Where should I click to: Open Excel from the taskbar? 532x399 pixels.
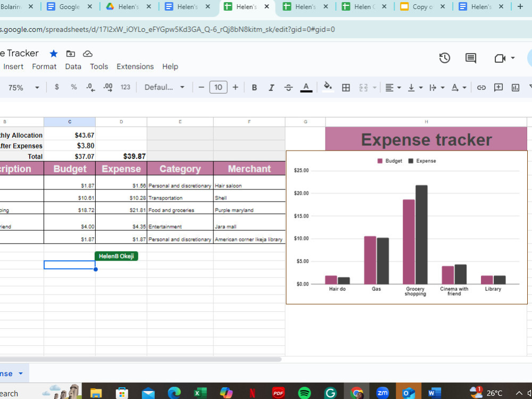click(200, 393)
